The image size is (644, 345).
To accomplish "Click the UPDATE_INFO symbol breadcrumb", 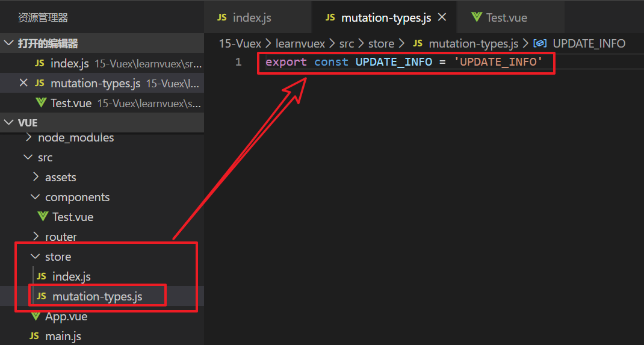I will point(589,43).
